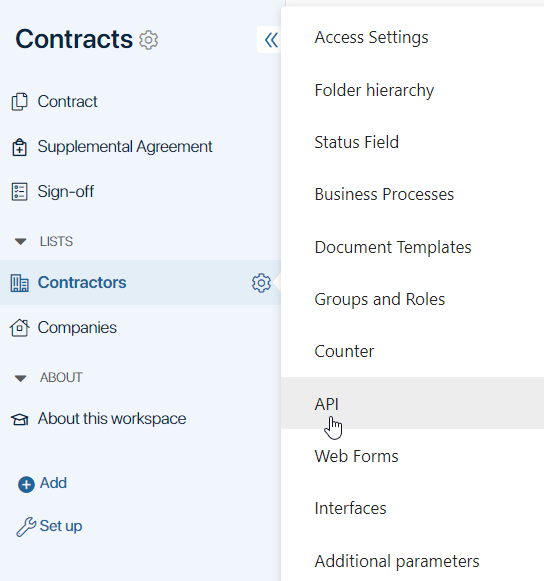Open Groups and Roles menu entry

pyautogui.click(x=412, y=299)
